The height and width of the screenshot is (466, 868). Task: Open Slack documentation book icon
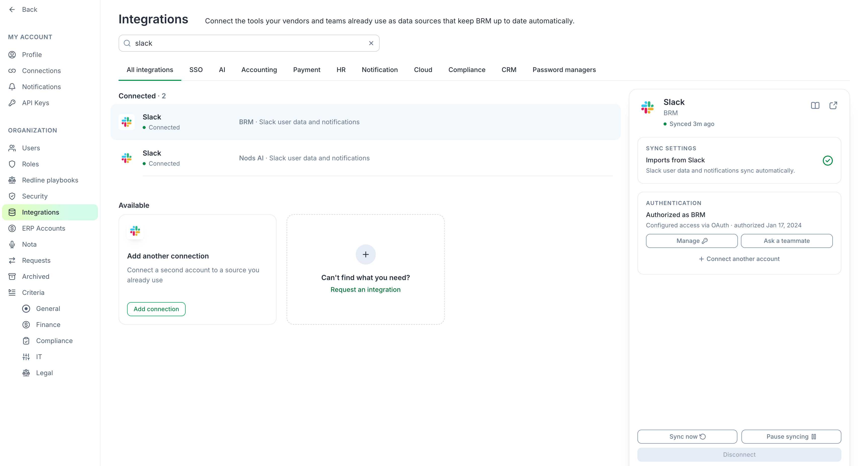click(x=815, y=105)
